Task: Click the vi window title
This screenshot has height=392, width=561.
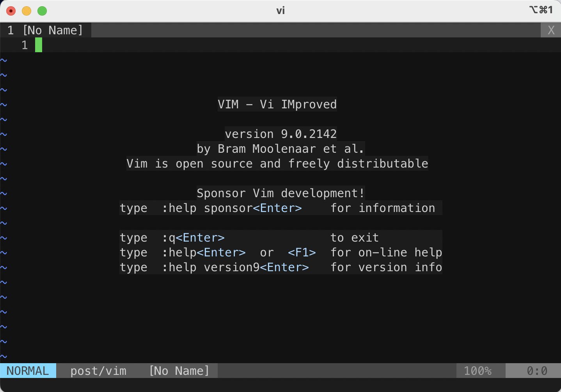Action: (280, 11)
